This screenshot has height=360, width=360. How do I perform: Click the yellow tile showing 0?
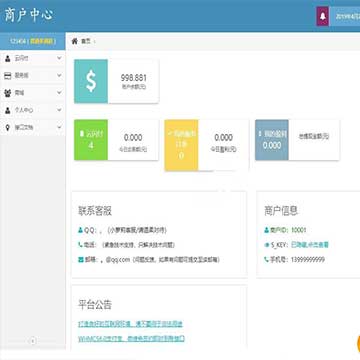tap(181, 145)
